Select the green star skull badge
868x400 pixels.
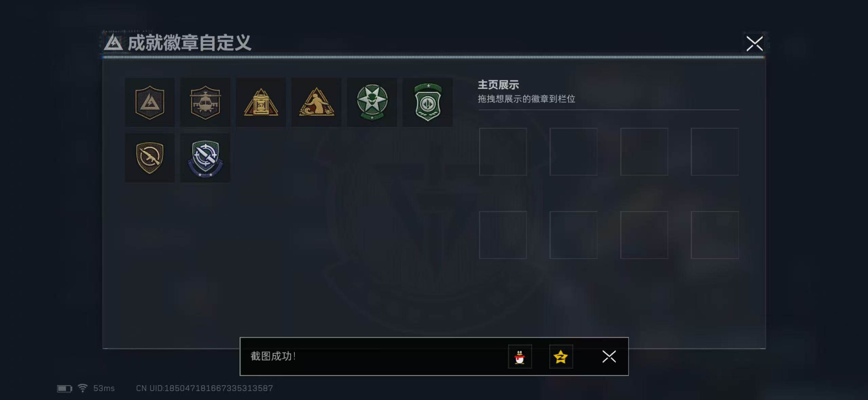(x=372, y=102)
